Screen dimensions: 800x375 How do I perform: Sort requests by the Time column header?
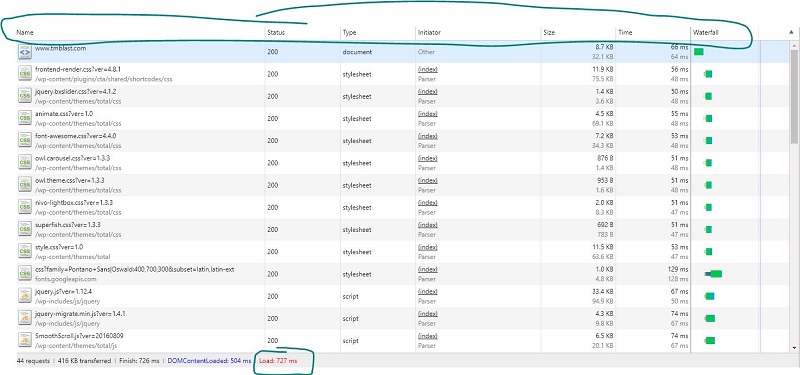[625, 32]
